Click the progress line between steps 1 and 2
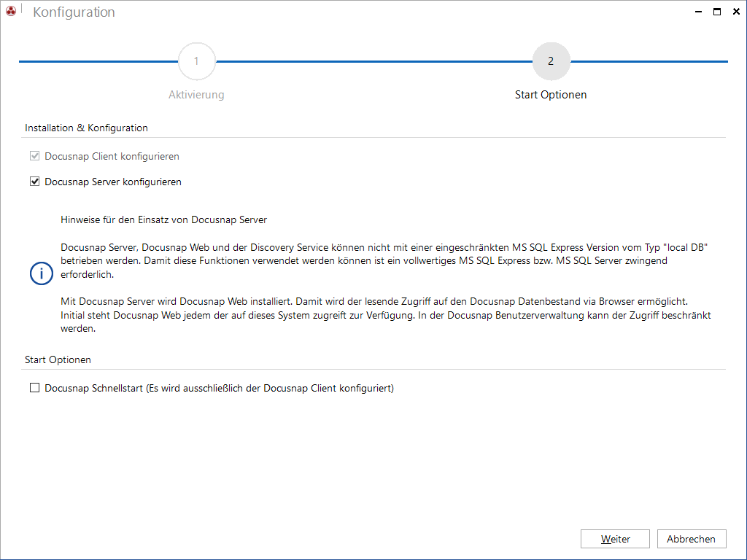747x560 pixels. point(374,61)
